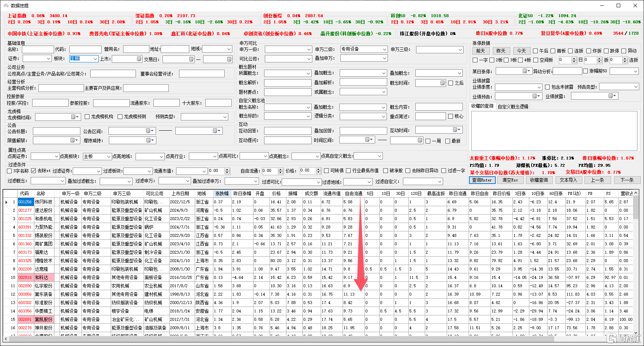Click the 收藏查询 button
The height and width of the screenshot is (346, 644).
[539, 180]
